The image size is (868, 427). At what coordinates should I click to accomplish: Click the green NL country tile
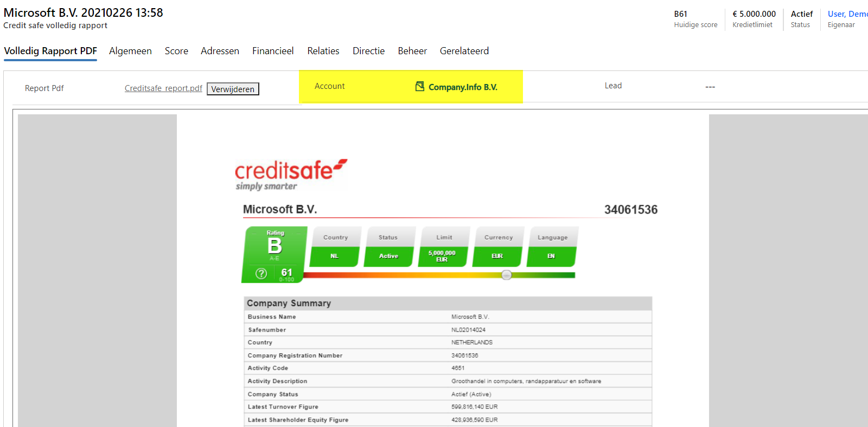point(335,256)
